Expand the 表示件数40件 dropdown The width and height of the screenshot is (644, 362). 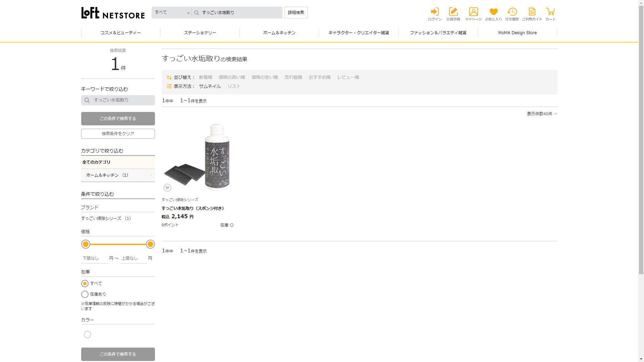[542, 114]
